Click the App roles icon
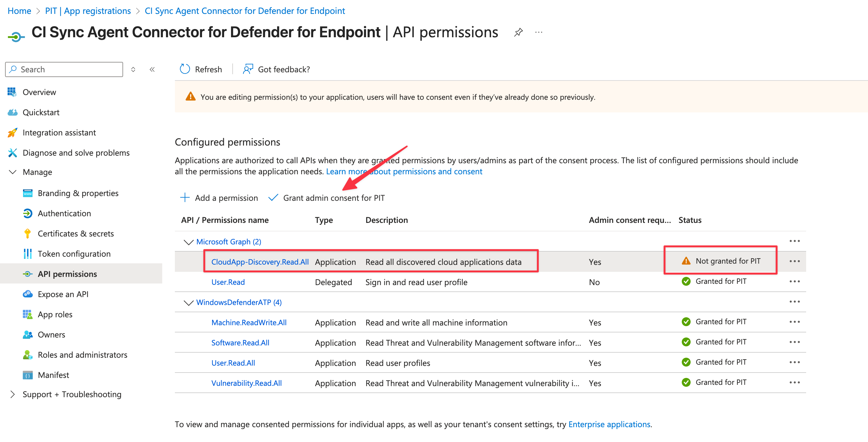 (x=28, y=314)
